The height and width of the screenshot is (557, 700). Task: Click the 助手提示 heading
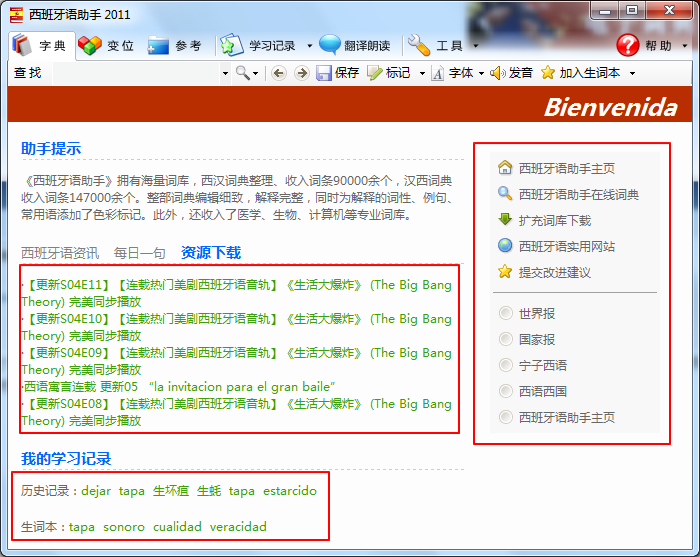pyautogui.click(x=51, y=149)
